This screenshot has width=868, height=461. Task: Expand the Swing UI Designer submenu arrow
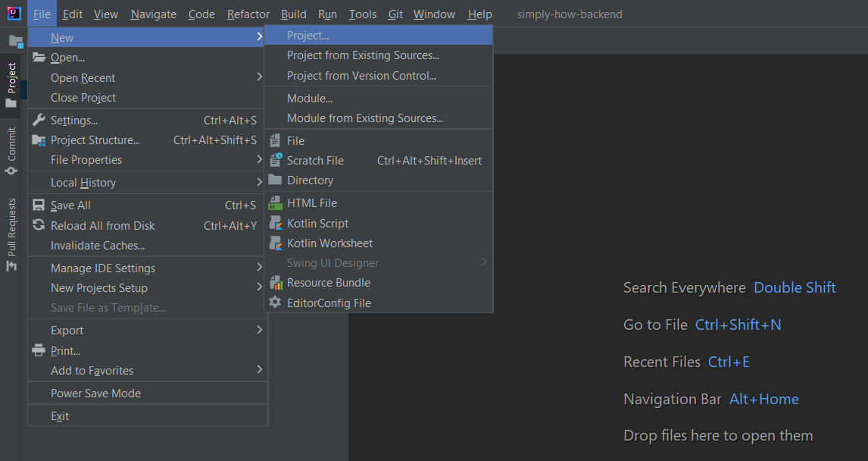point(485,262)
